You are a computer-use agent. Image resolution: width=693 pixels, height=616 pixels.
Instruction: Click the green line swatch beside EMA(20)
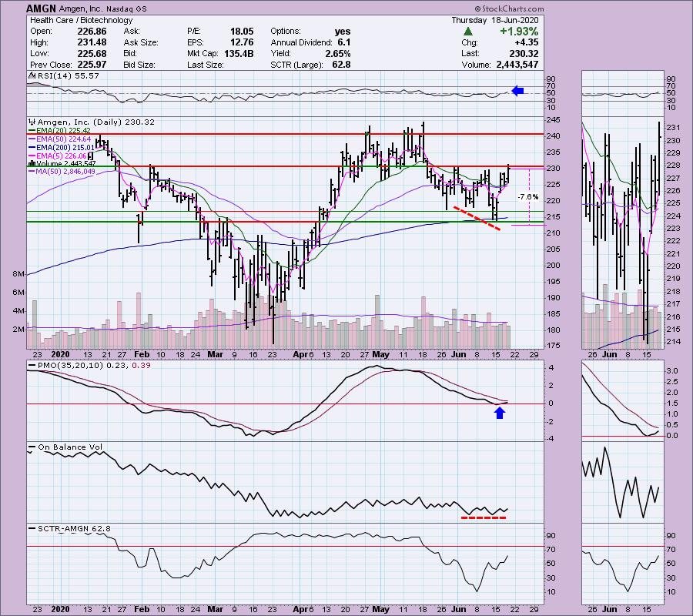tap(32, 131)
